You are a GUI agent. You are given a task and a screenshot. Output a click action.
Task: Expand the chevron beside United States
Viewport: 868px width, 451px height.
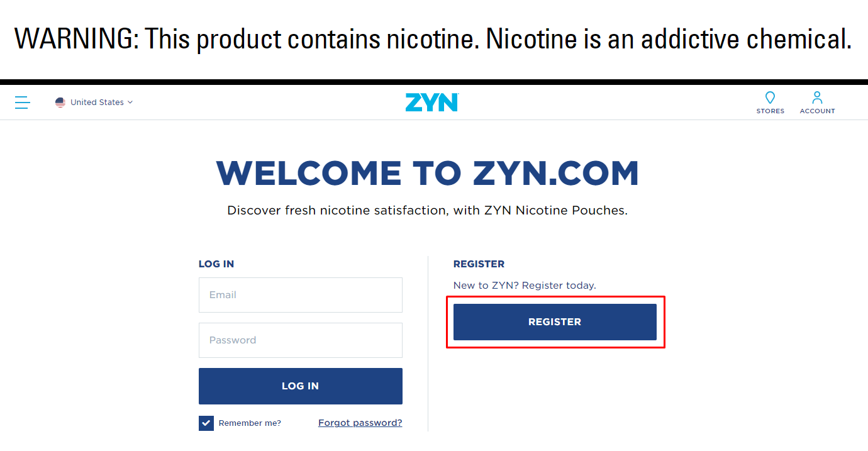[130, 103]
